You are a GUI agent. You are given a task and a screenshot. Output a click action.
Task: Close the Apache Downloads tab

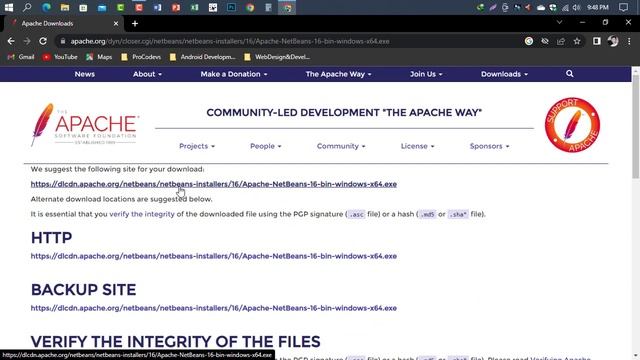click(x=116, y=24)
